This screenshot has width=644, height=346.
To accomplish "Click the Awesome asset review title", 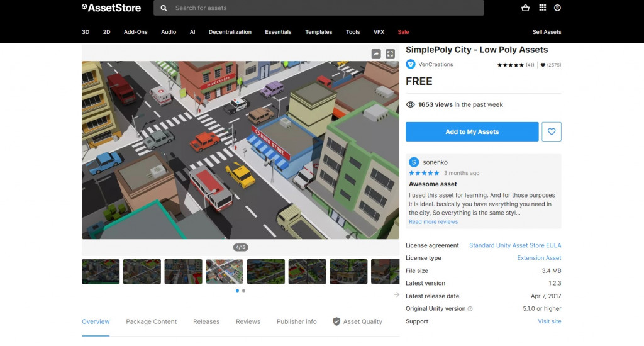I will pyautogui.click(x=433, y=184).
